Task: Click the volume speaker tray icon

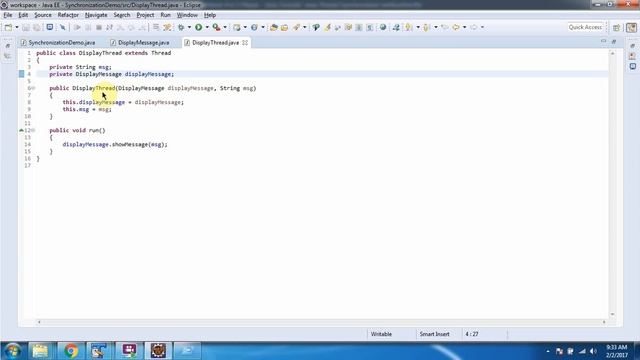Action: (593, 351)
